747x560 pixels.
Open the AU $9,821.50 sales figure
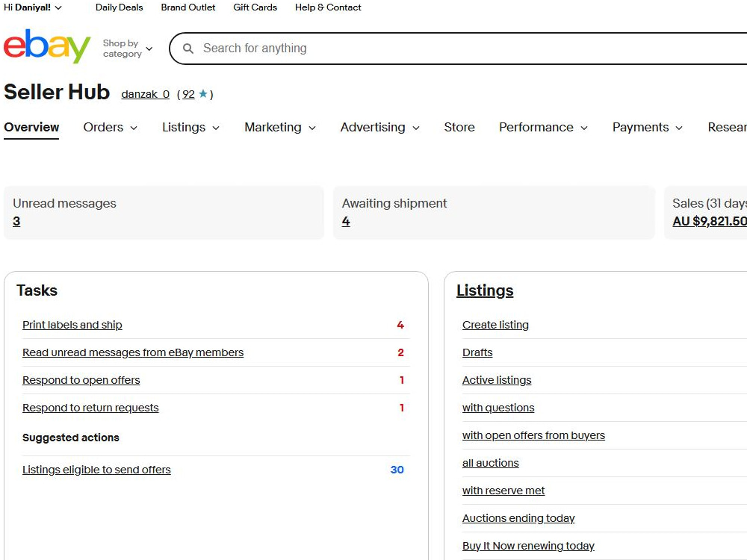click(710, 222)
